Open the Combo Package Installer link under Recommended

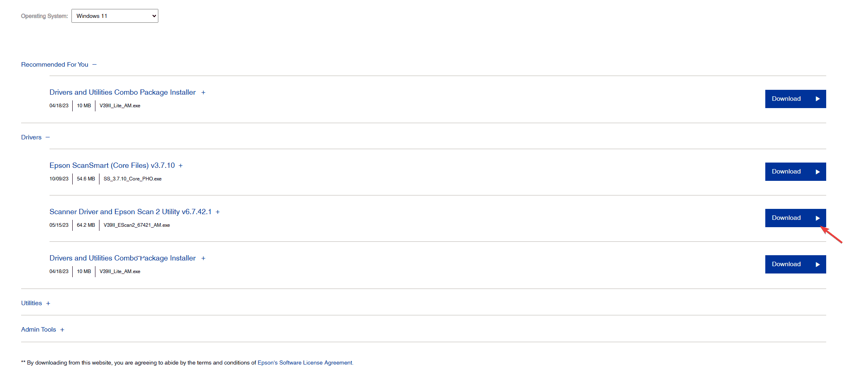pos(123,92)
